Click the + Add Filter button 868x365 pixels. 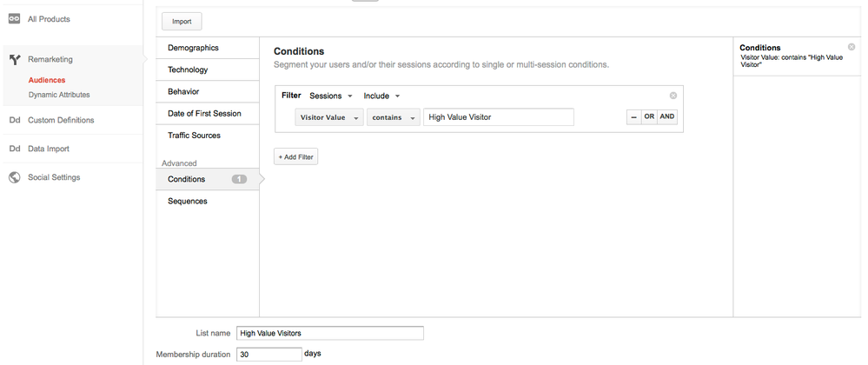point(296,156)
